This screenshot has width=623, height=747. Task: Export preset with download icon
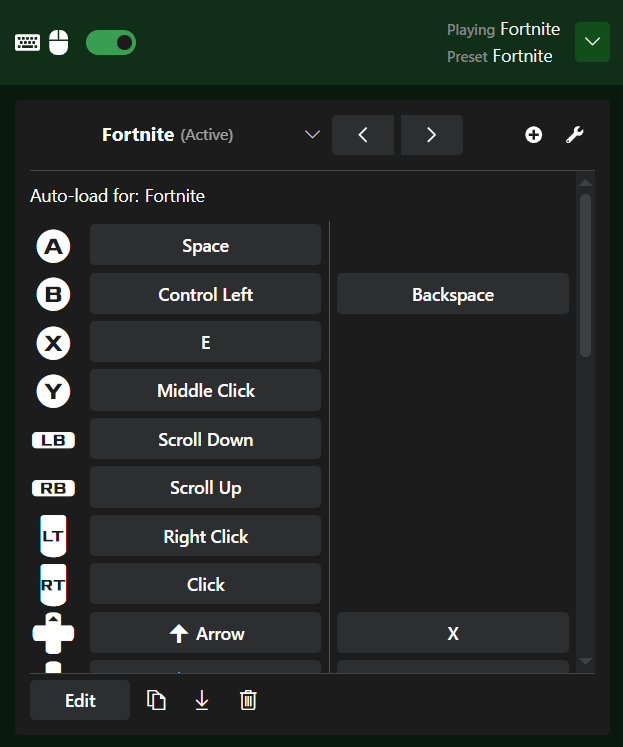(x=202, y=700)
